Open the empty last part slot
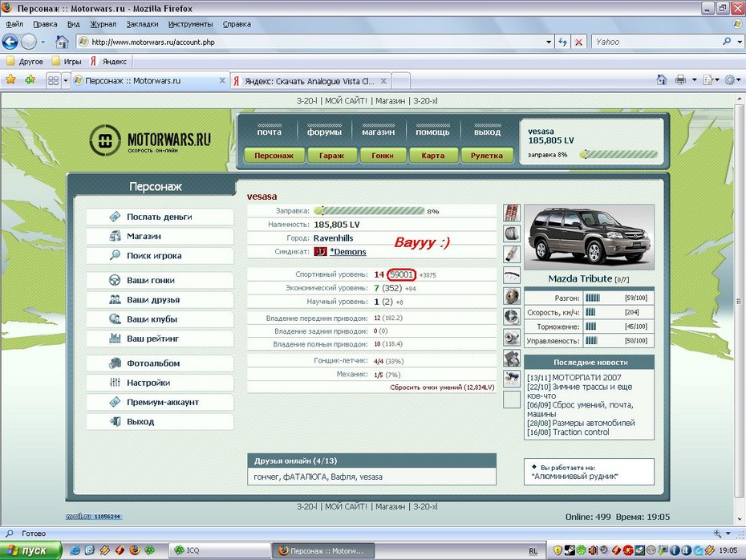746x560 pixels. coord(512,400)
